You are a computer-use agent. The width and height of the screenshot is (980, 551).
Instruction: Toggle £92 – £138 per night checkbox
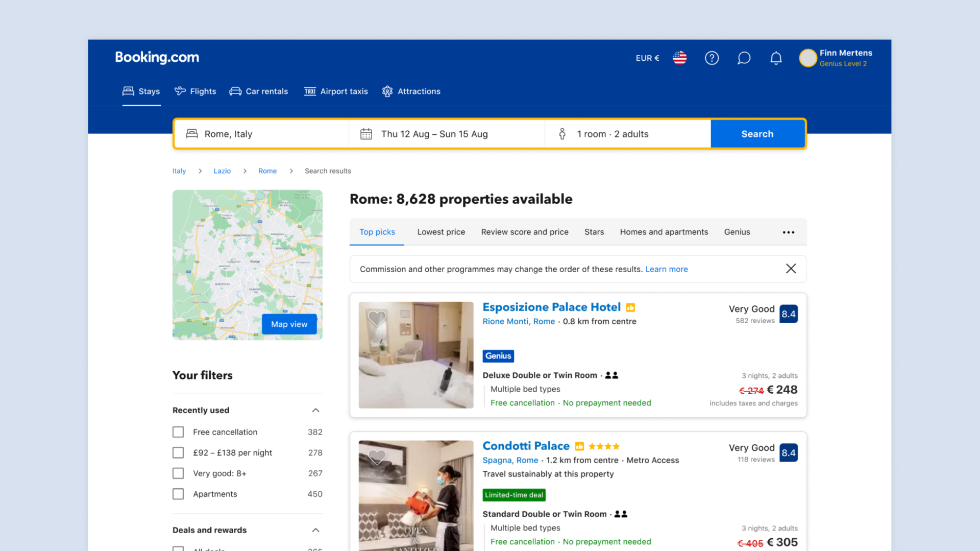point(178,453)
